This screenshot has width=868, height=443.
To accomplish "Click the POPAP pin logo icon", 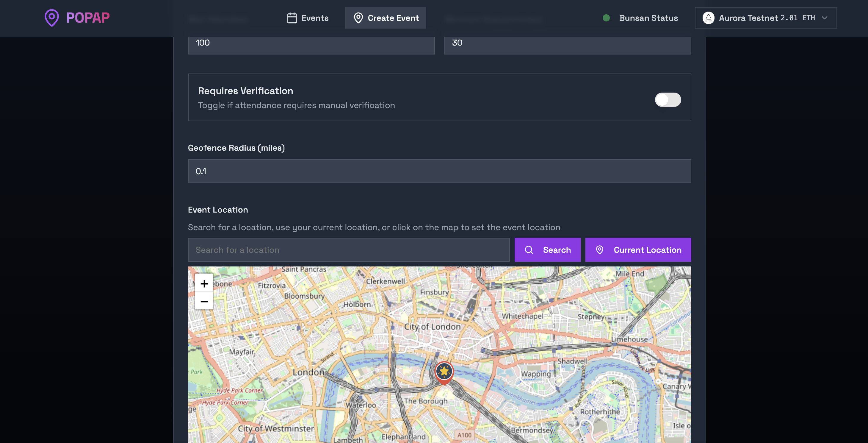I will (x=51, y=18).
